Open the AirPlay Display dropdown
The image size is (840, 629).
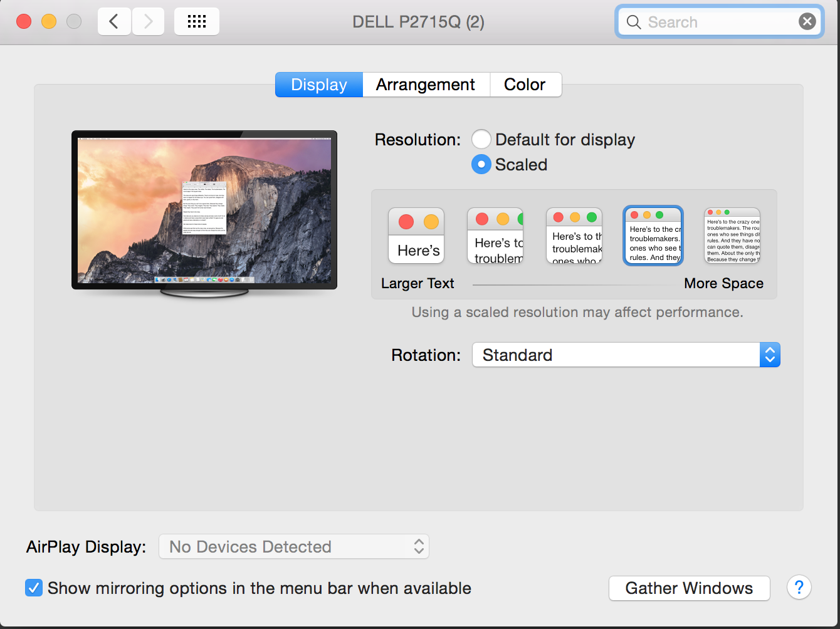(x=294, y=546)
